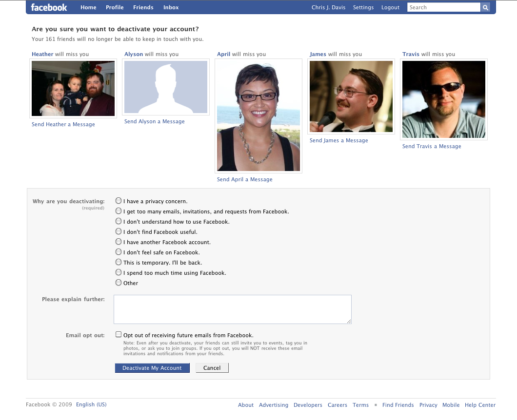Select 'I have a privacy concern' option

[x=119, y=201]
